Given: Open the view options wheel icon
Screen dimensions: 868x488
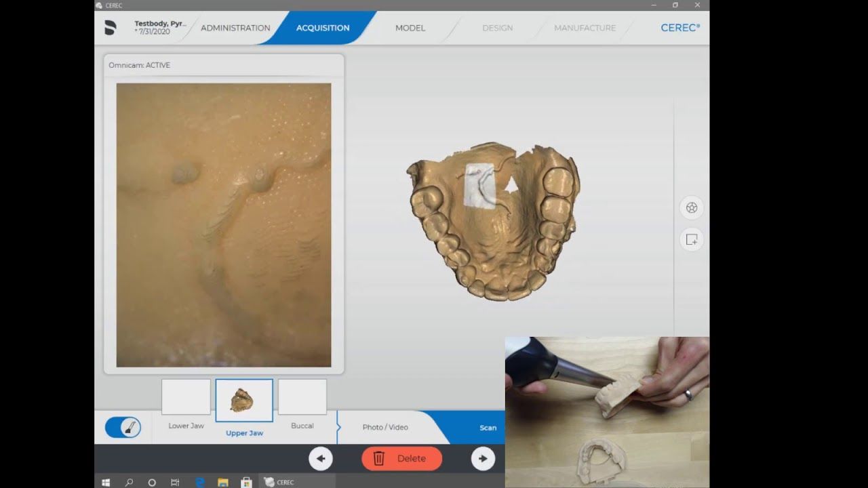Looking at the screenshot, I should 691,208.
